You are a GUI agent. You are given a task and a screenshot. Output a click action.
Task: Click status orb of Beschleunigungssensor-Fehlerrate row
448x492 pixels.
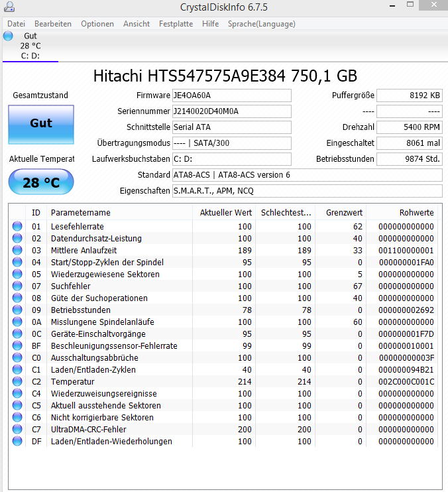click(17, 345)
